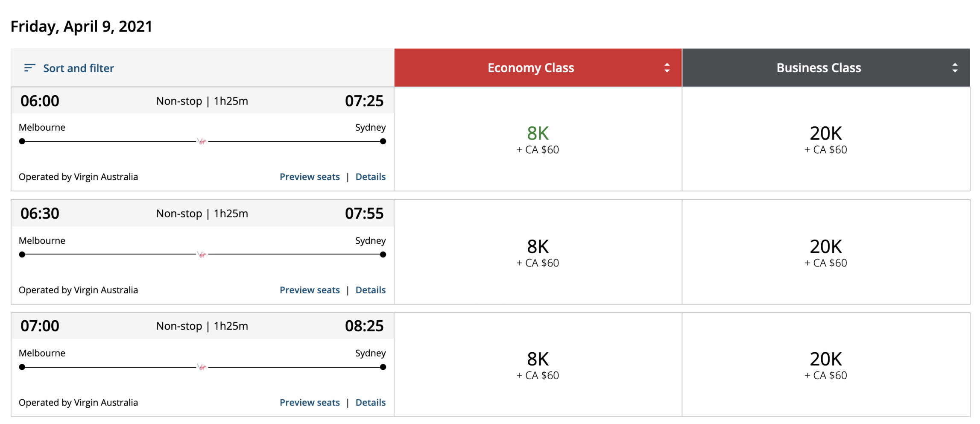This screenshot has height=424, width=980.
Task: Click Virgin Australia logo on 06:30 flight
Action: click(202, 254)
